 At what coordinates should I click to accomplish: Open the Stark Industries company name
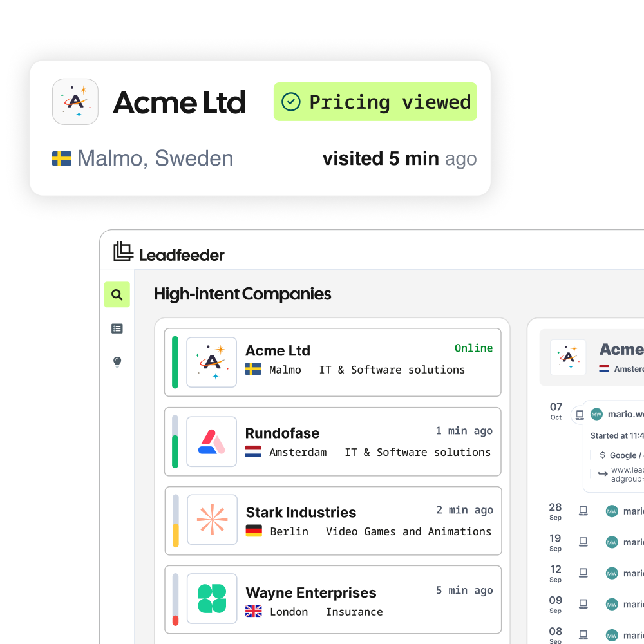tap(301, 513)
